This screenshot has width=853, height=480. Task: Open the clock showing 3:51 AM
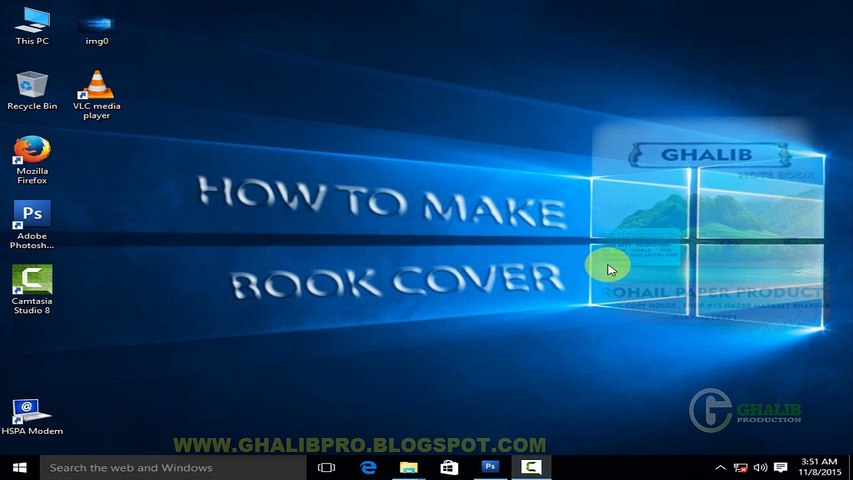point(820,467)
